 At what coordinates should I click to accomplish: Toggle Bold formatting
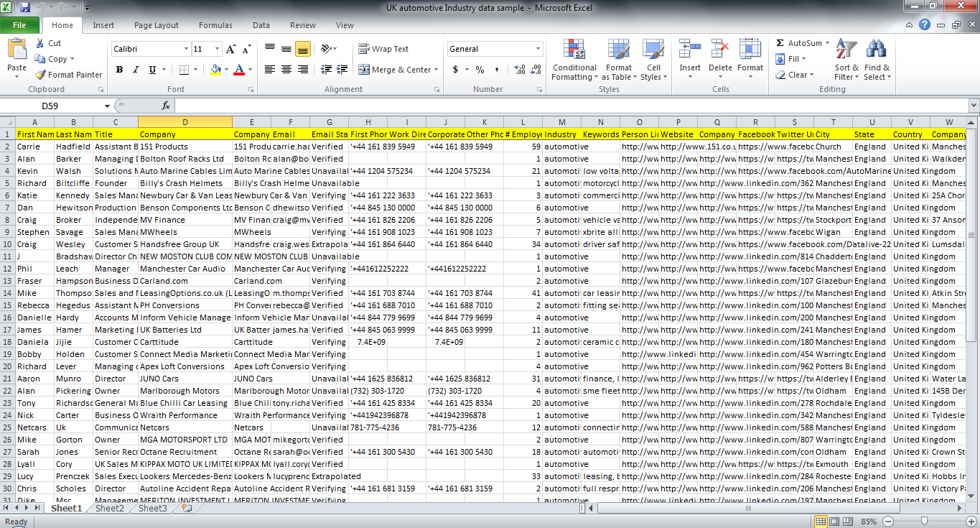119,70
